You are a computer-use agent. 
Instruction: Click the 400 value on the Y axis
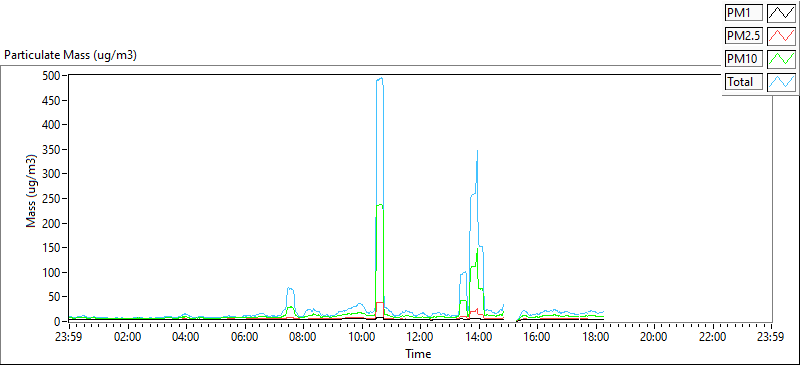pyautogui.click(x=51, y=125)
